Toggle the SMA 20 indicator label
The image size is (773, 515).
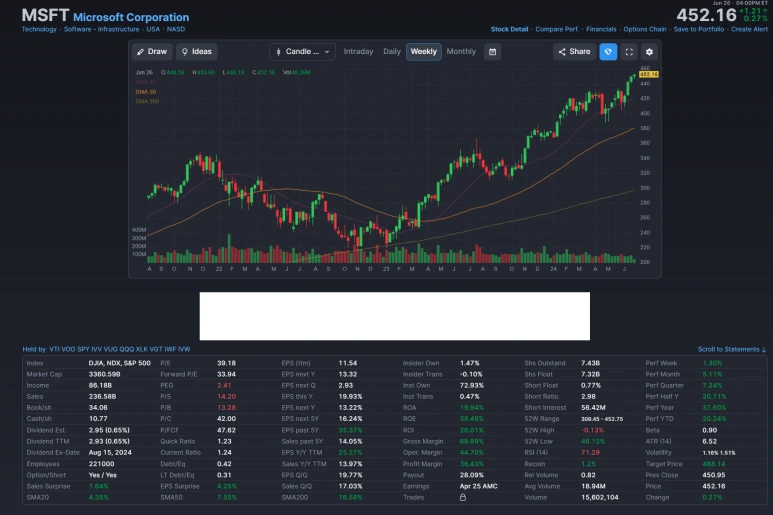(x=146, y=82)
